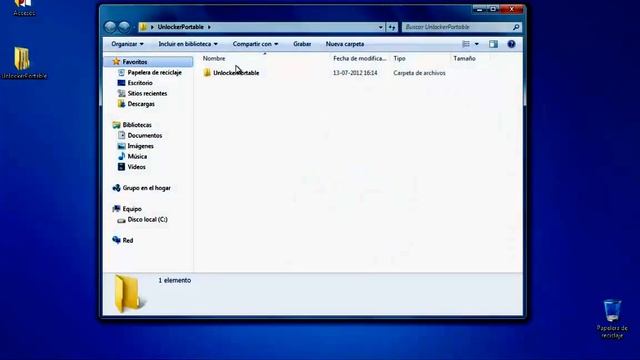
Task: Select Grupo en el hogar in the sidebar
Action: (147, 188)
